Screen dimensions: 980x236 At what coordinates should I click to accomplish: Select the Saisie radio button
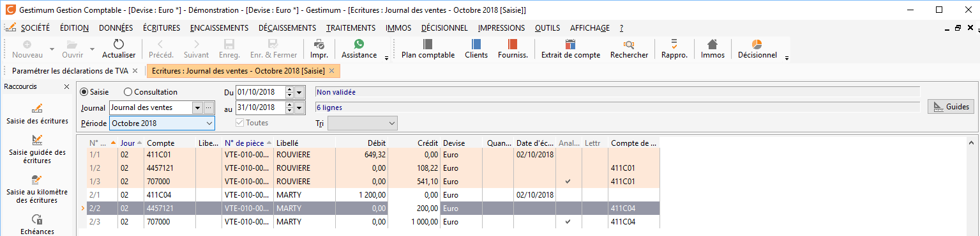coord(84,92)
